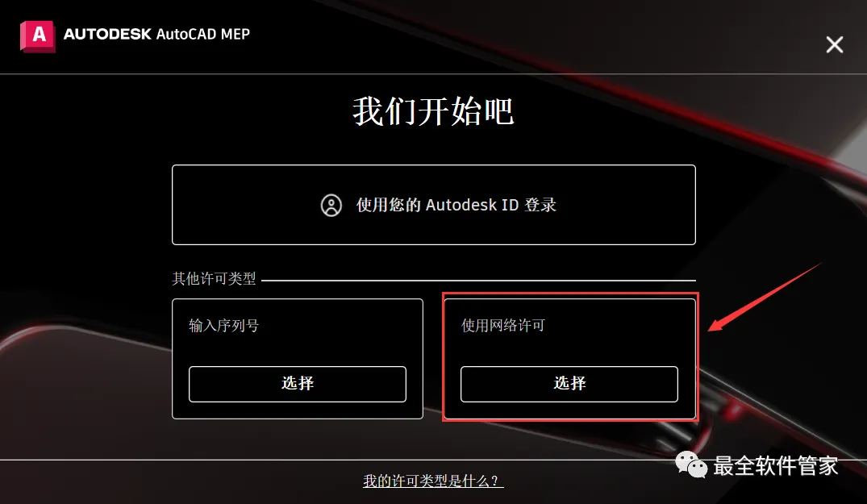Click the 最全软件管家 watermark text
This screenshot has width=867, height=504.
(775, 465)
